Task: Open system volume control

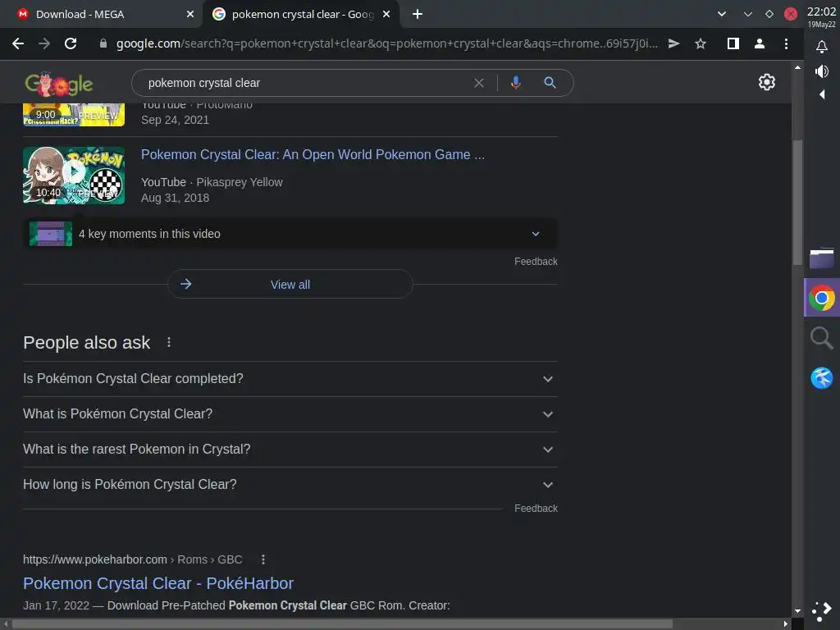Action: (822, 71)
